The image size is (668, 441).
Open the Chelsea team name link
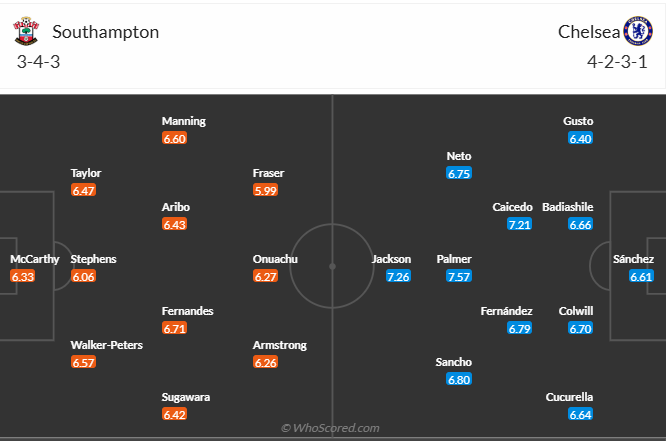[x=587, y=32]
